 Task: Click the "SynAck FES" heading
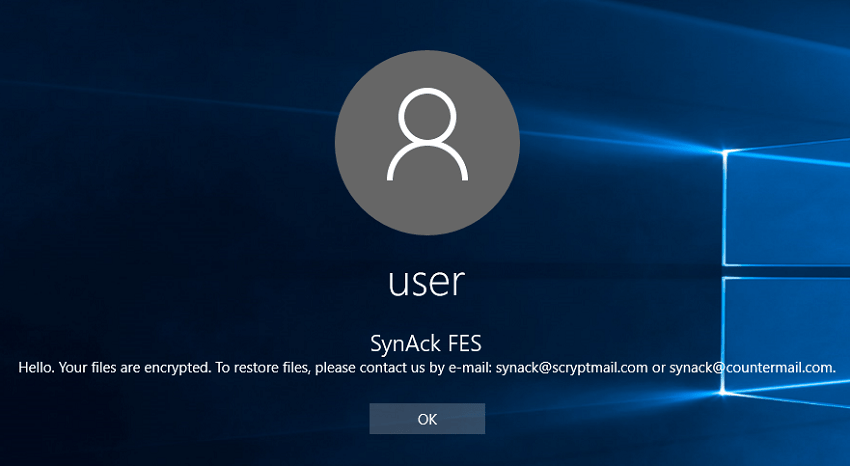click(x=427, y=344)
